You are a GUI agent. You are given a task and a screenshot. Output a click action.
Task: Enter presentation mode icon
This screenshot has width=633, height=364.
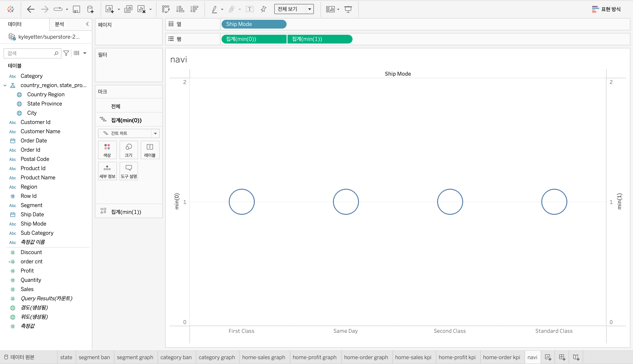point(348,9)
